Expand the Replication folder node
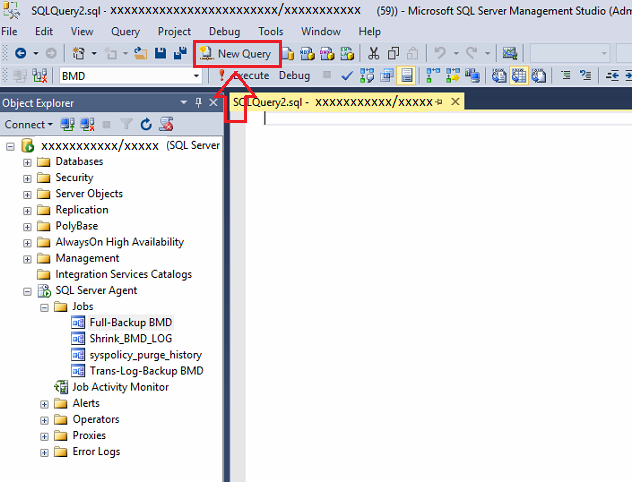Viewport: 632px width, 482px height. pos(27,211)
